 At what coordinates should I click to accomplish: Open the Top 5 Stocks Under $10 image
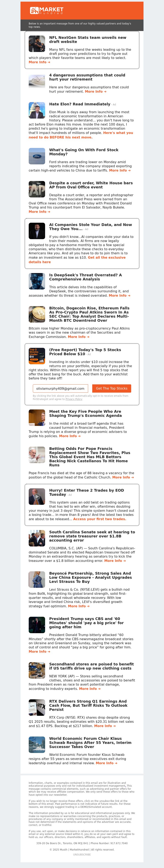point(37,356)
